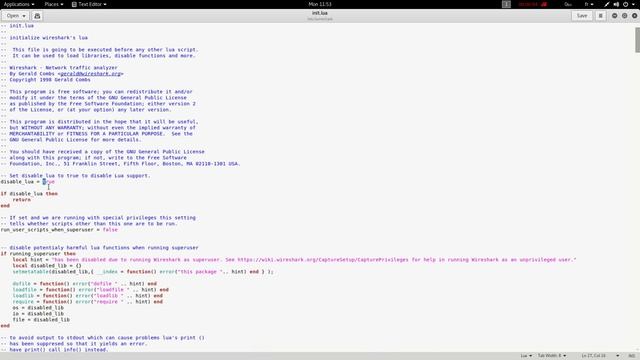
Task: Click the 'loadfile = function()' line
Action: (x=91, y=290)
